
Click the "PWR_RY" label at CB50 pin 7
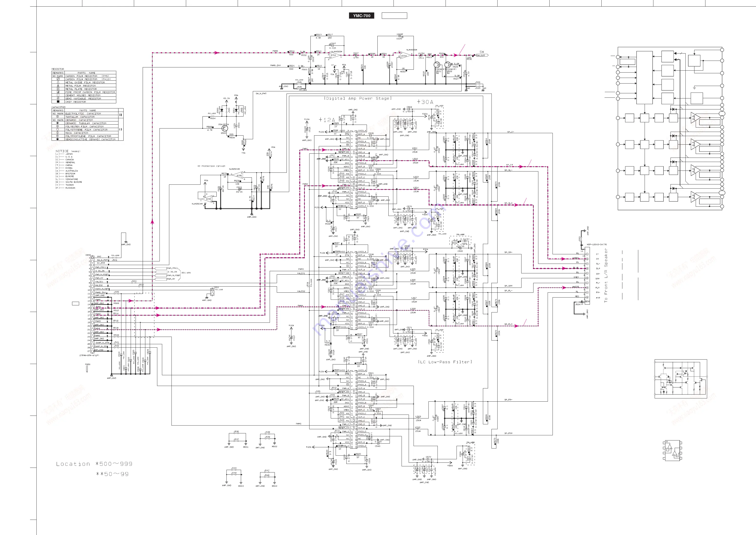(99, 278)
